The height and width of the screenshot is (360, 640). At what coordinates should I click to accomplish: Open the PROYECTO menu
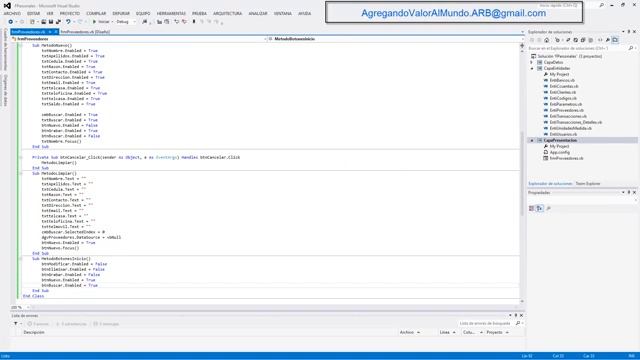coord(70,13)
